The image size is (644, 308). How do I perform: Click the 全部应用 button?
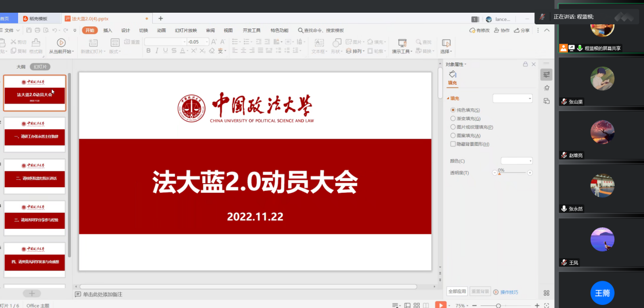(x=457, y=292)
